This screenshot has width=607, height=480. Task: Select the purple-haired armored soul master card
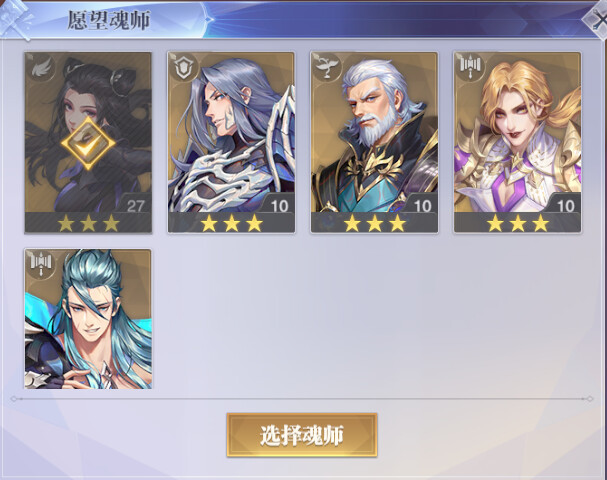tap(231, 142)
